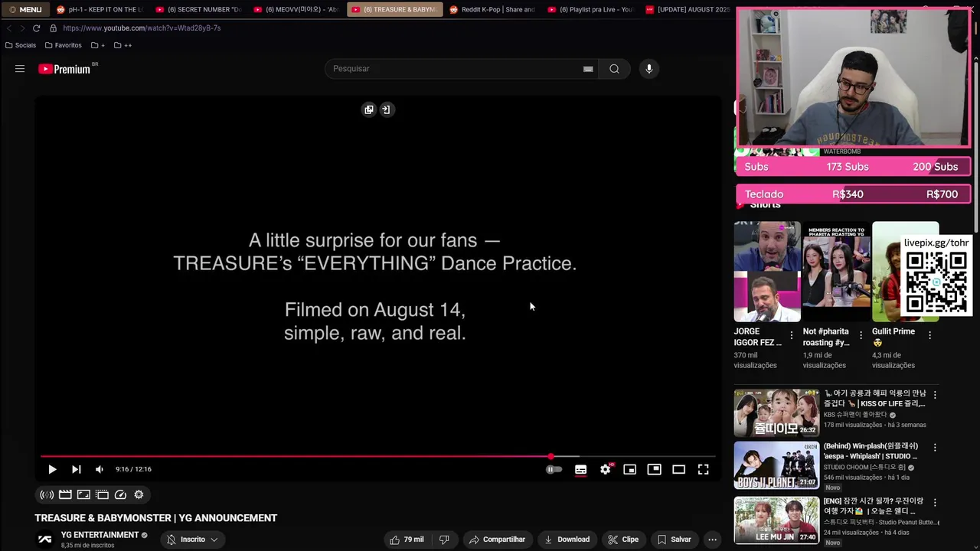Image resolution: width=980 pixels, height=551 pixels.
Task: Open the LEE MU JIN video thumbnail
Action: [x=776, y=521]
